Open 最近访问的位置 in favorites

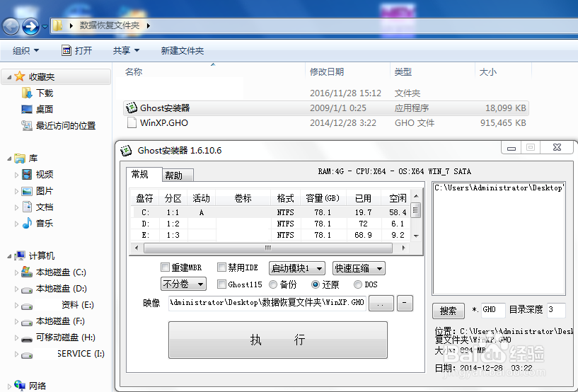point(59,126)
